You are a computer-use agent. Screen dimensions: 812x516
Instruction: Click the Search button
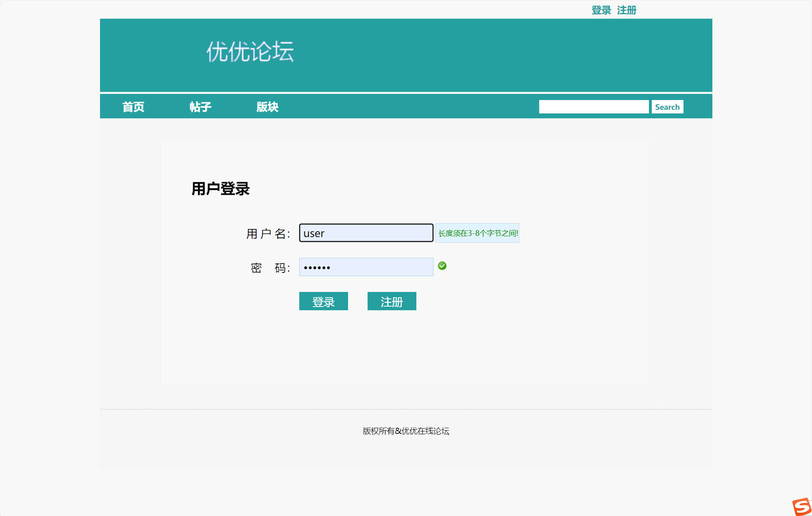click(667, 107)
